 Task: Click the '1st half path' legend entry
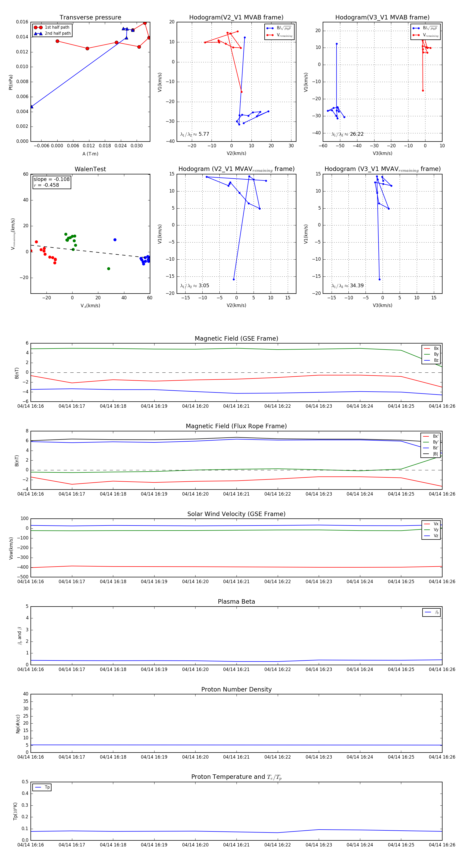pos(52,27)
